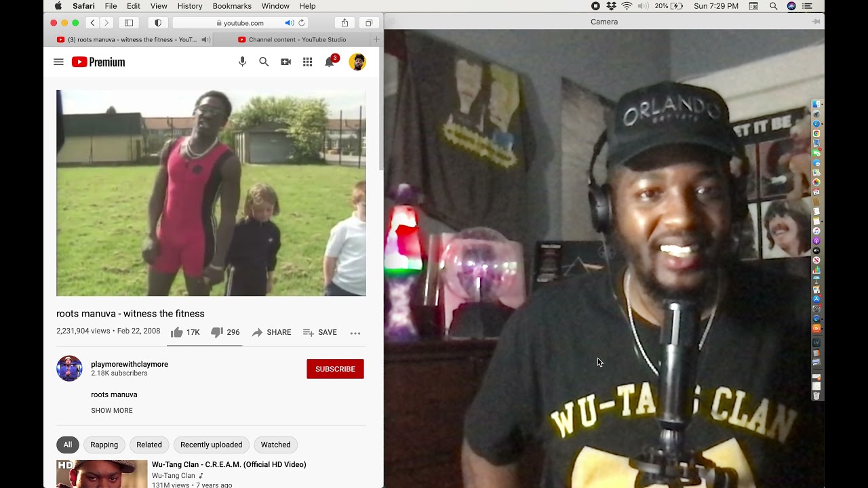Open the Safari menu

[x=83, y=6]
